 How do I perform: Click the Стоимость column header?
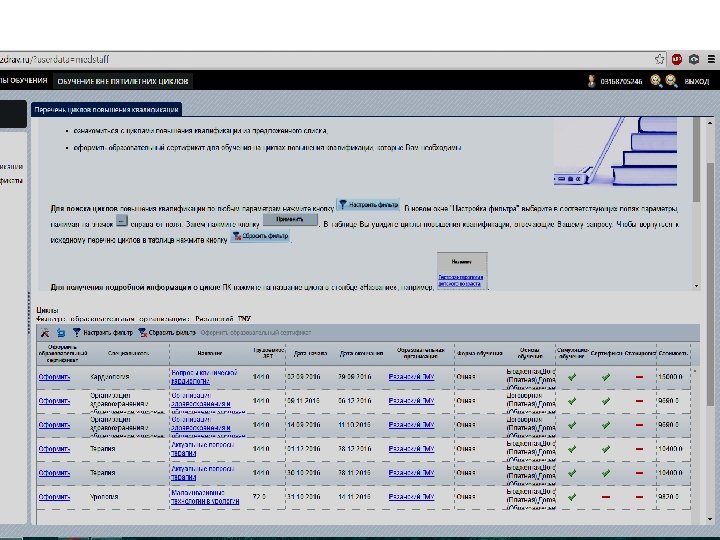click(673, 353)
